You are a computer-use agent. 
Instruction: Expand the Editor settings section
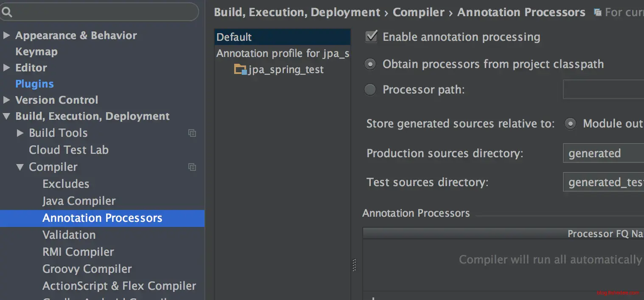click(x=6, y=68)
